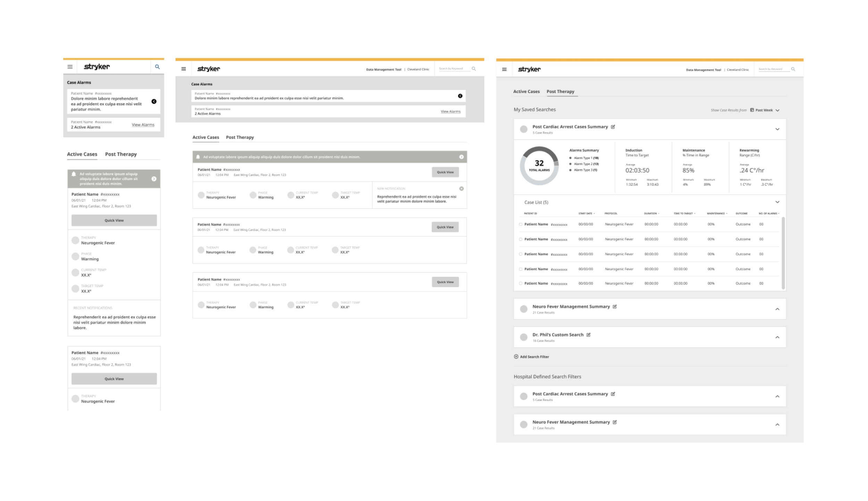This screenshot has width=868, height=501.
Task: Check the last Patient Name row checkbox in Case List
Action: coord(520,284)
